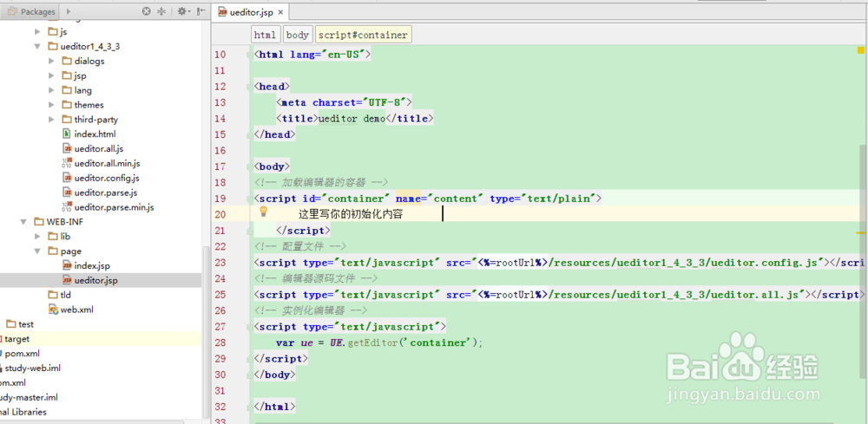868x424 pixels.
Task: Click the yellow inspection status square
Action: pos(861,49)
